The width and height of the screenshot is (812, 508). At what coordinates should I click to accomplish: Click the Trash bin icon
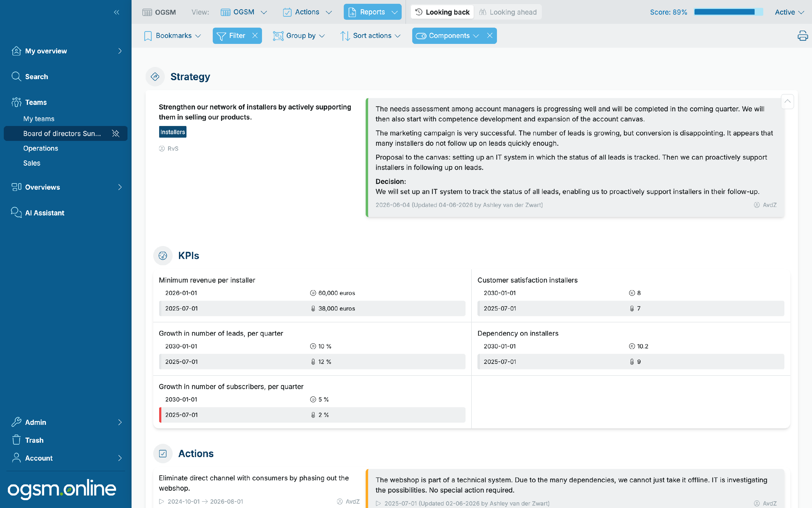point(16,440)
